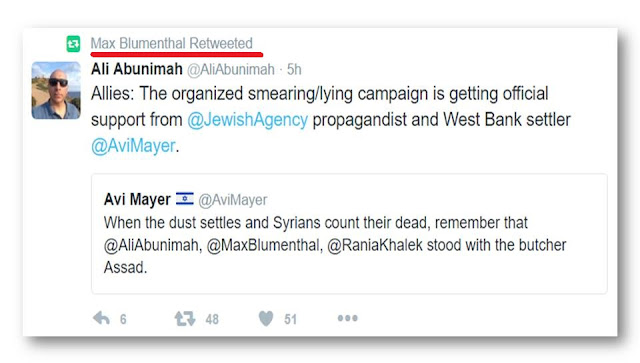Open Ali Abunimah's profile photo
Image resolution: width=640 pixels, height=363 pixels.
[x=56, y=90]
